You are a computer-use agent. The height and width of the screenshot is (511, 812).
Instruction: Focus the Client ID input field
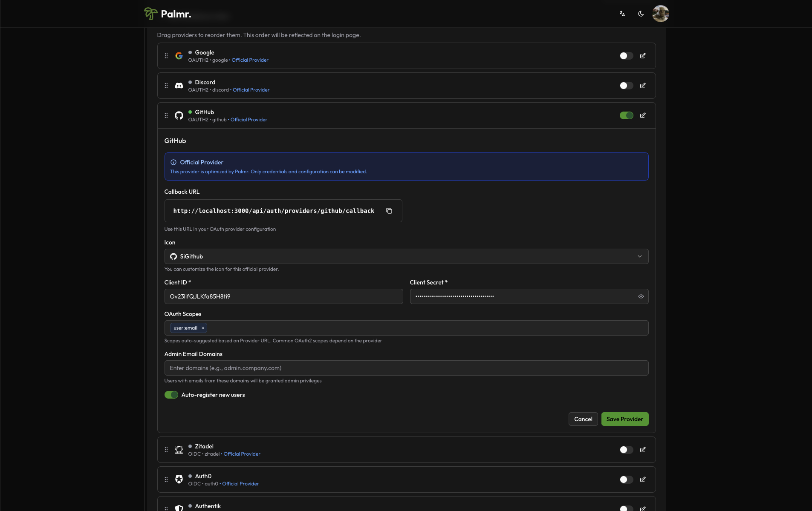pos(283,296)
